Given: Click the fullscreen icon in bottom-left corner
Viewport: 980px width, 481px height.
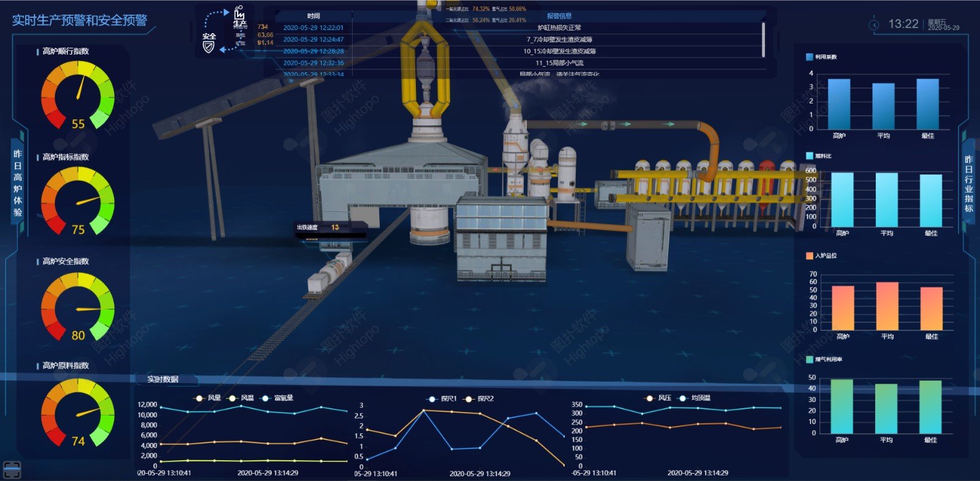Looking at the screenshot, I should coord(12,469).
